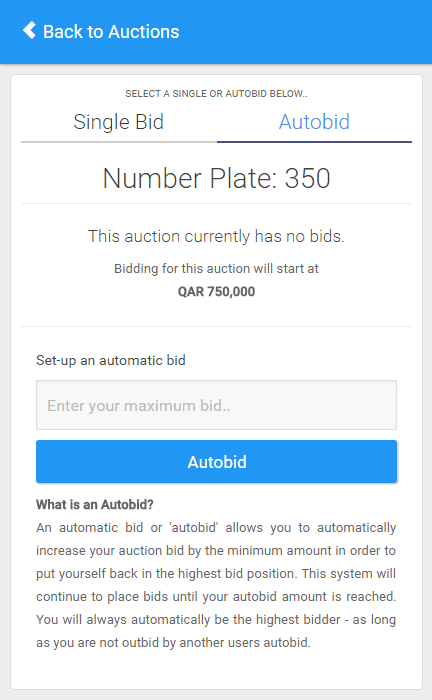The height and width of the screenshot is (700, 432).
Task: Click the gray underline beneath Single Bid tab
Action: pyautogui.click(x=119, y=142)
